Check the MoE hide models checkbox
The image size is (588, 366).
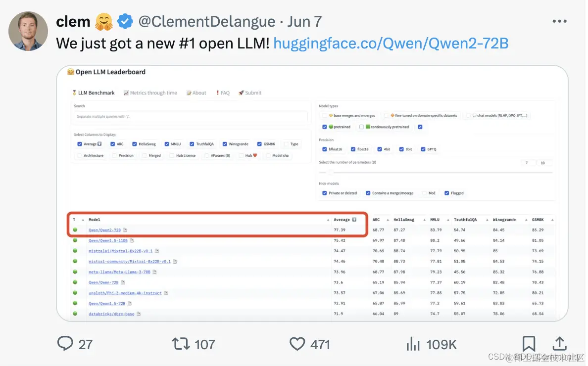(424, 193)
